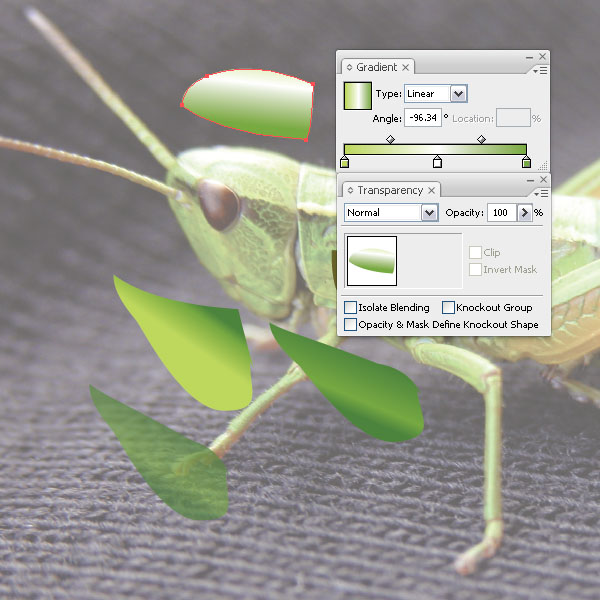This screenshot has width=600, height=600.
Task: Click the Linear type field
Action: [427, 94]
